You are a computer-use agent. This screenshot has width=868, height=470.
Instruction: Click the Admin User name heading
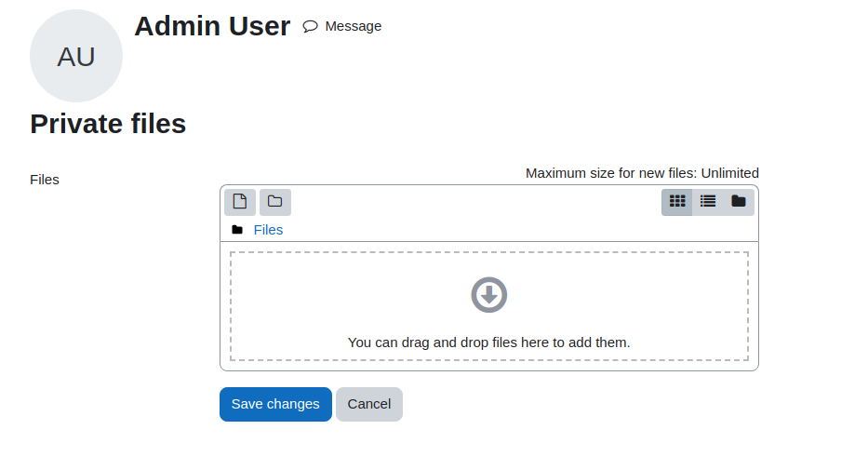212,26
